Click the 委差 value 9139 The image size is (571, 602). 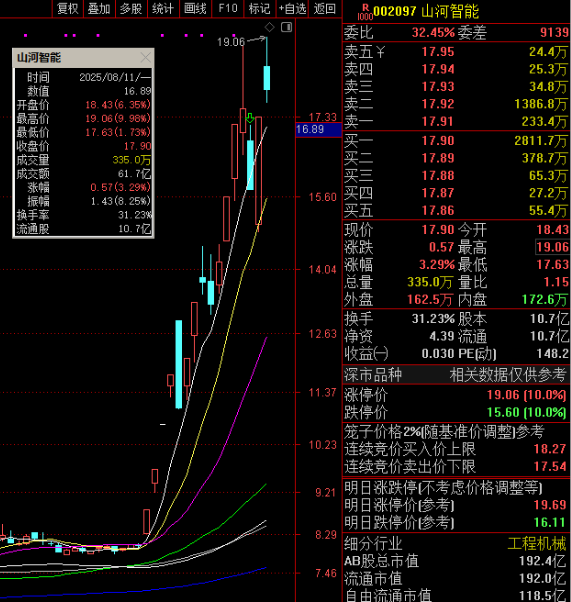pyautogui.click(x=554, y=33)
